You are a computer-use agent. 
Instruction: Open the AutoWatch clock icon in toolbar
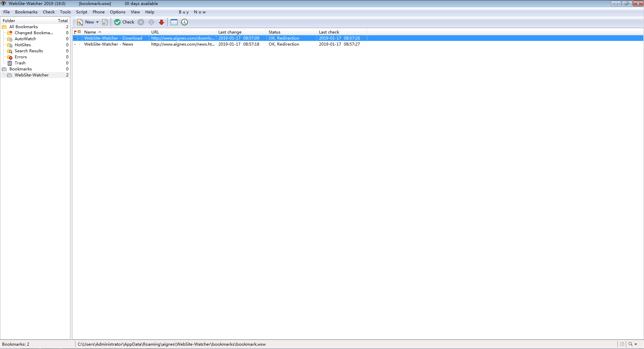coord(184,22)
